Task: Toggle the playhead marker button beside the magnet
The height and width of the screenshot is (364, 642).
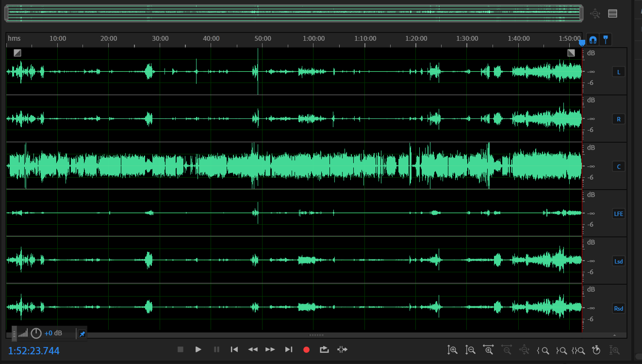Action: pyautogui.click(x=606, y=40)
